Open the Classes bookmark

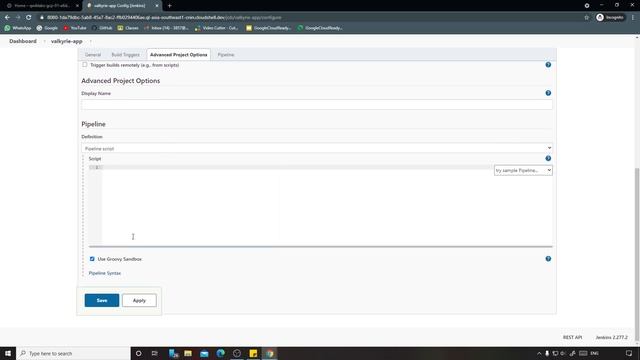(x=128, y=28)
